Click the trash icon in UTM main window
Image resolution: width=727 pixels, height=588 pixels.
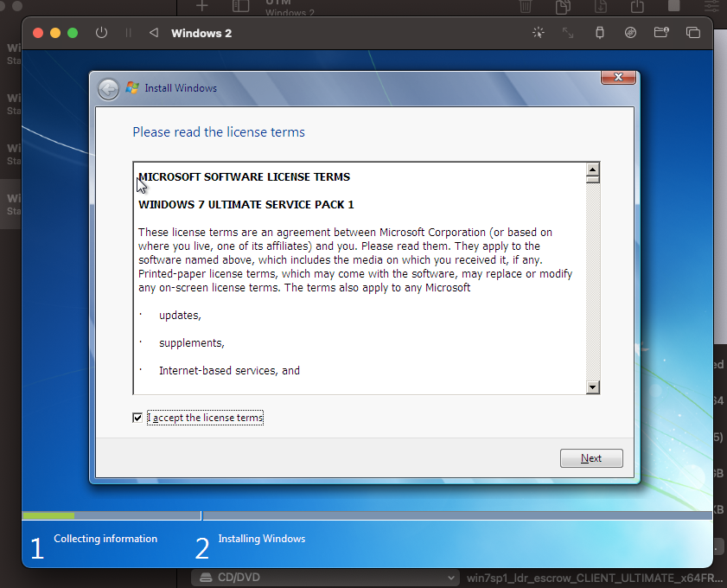tap(526, 6)
